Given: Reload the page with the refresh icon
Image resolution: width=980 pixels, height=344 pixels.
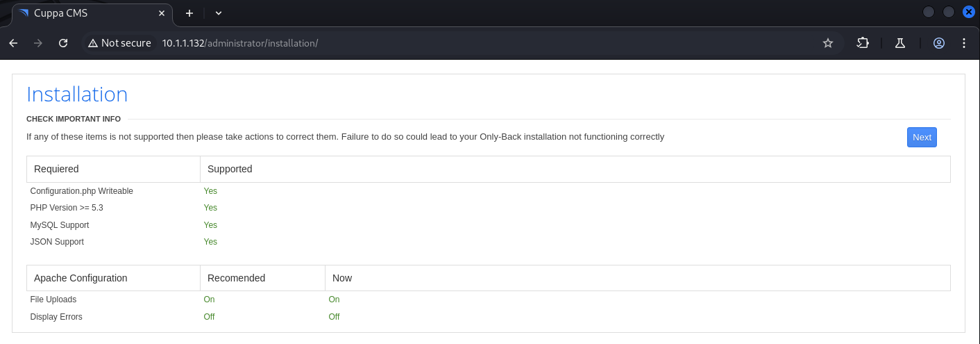Looking at the screenshot, I should pos(63,43).
